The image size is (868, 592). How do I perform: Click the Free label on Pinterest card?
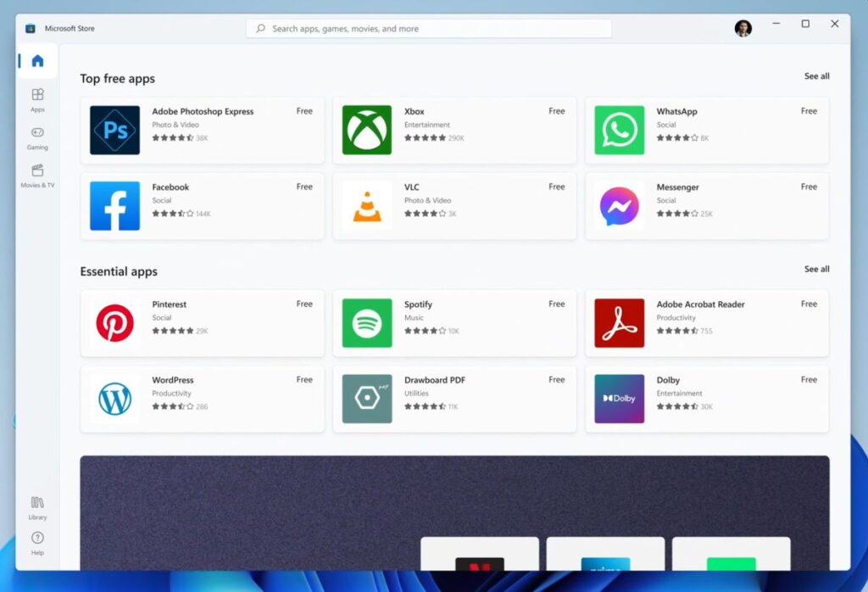coord(304,304)
